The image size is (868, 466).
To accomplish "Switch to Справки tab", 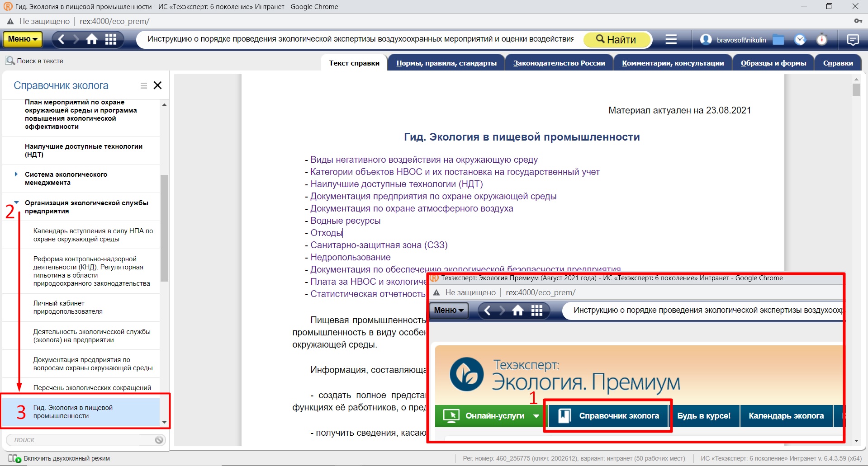I will [838, 63].
